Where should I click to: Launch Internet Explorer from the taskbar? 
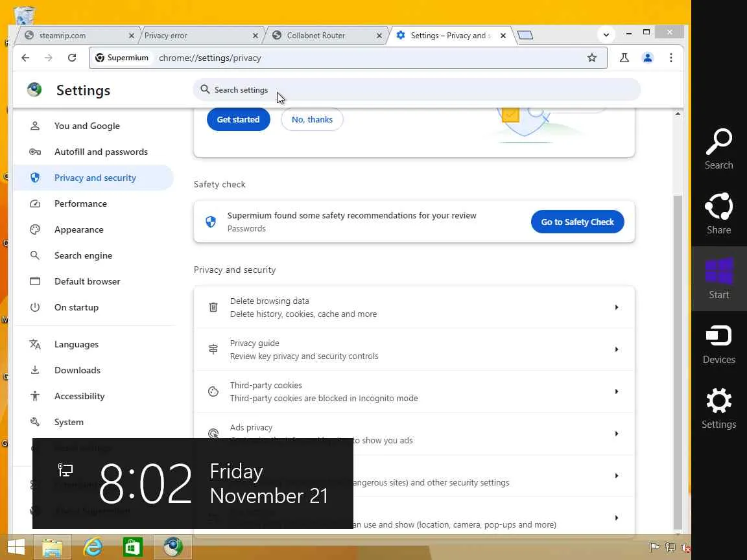click(93, 546)
